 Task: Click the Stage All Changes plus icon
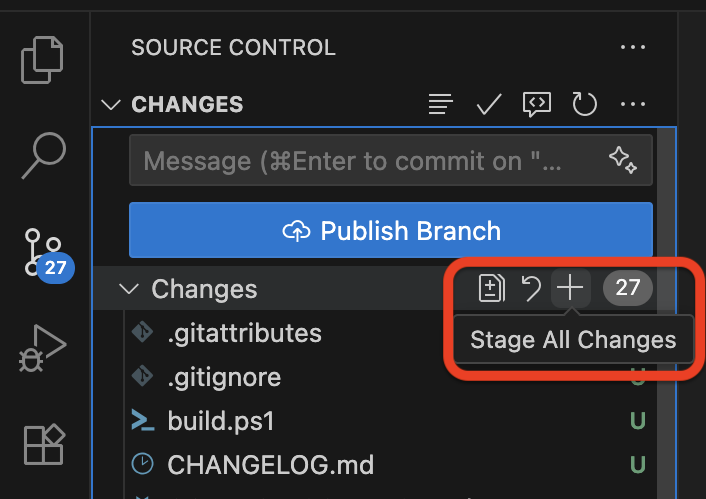(570, 289)
